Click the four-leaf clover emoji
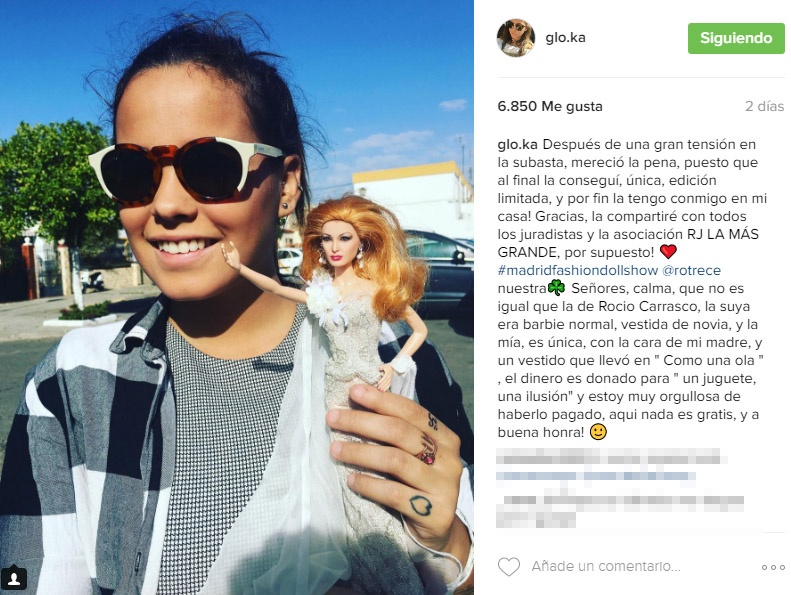The image size is (791, 595). [x=556, y=288]
